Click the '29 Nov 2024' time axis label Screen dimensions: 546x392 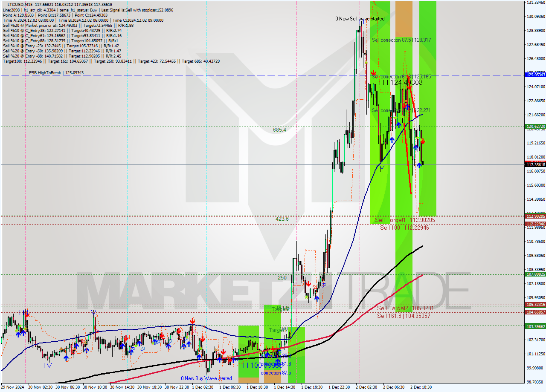pyautogui.click(x=13, y=387)
